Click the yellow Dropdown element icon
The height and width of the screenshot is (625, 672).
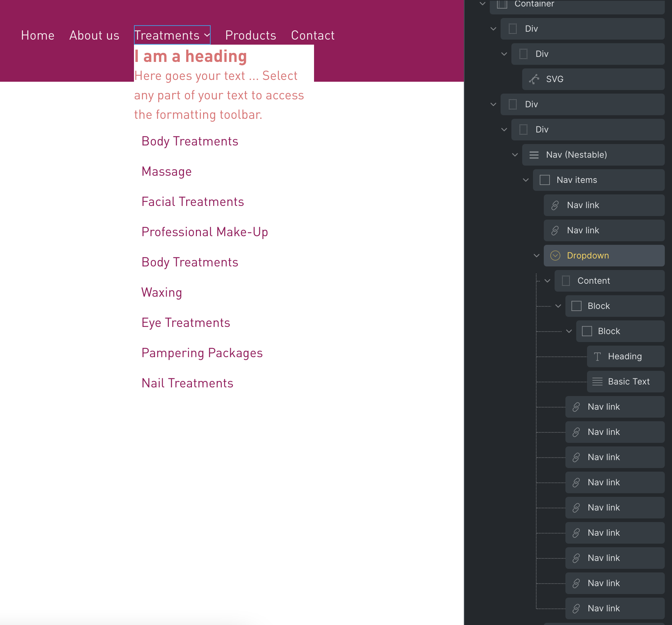coord(555,256)
